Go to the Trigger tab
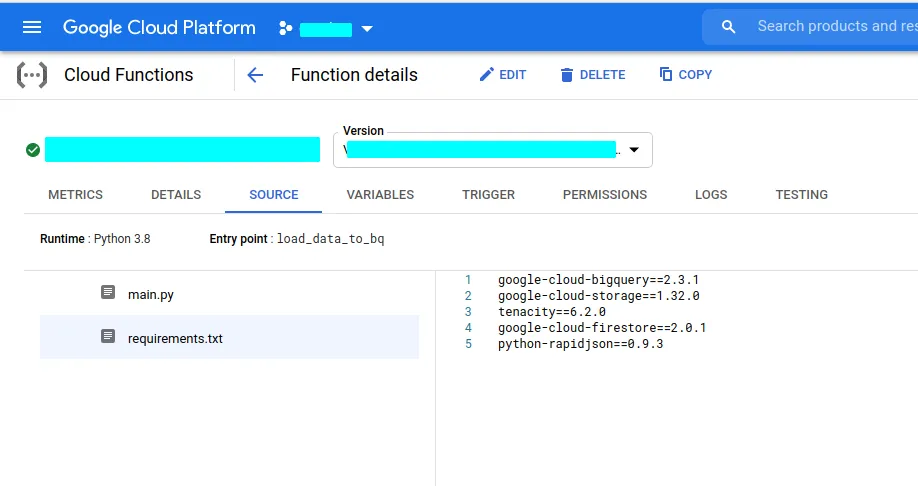The width and height of the screenshot is (918, 486). (x=488, y=195)
